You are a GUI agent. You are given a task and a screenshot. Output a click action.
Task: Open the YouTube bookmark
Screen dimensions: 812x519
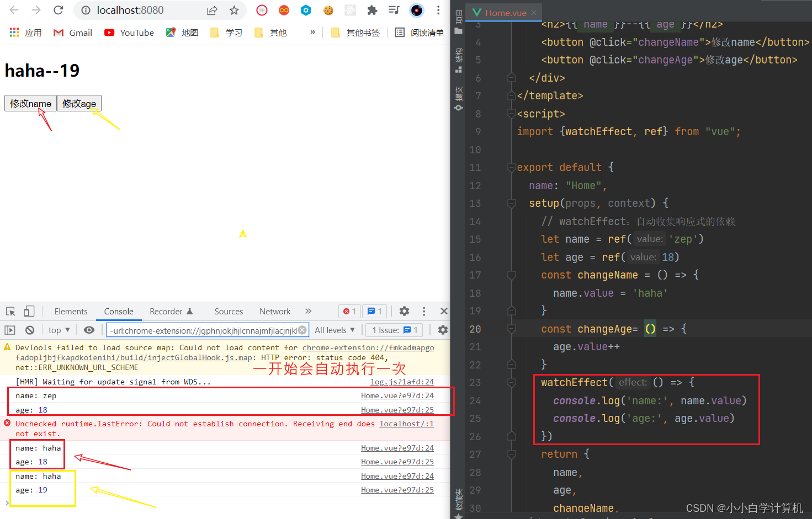(129, 33)
